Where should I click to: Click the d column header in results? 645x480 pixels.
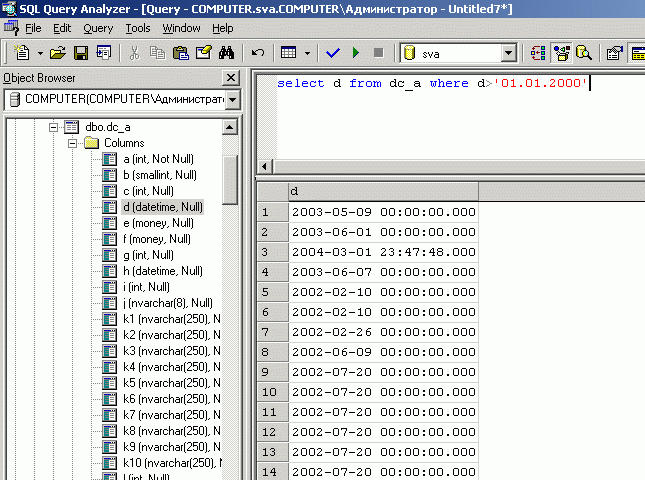(383, 192)
